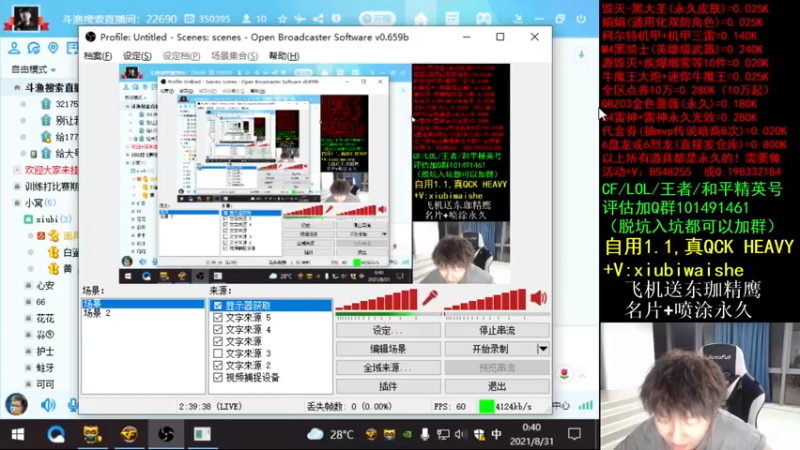Click the user avatar at bottom left
This screenshot has width=800, height=450.
click(16, 405)
